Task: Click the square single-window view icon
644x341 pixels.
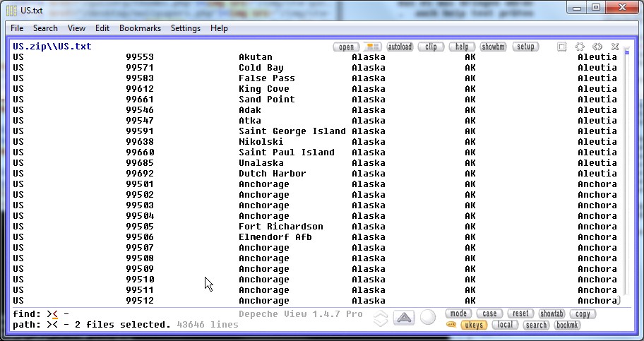Action: tap(562, 47)
